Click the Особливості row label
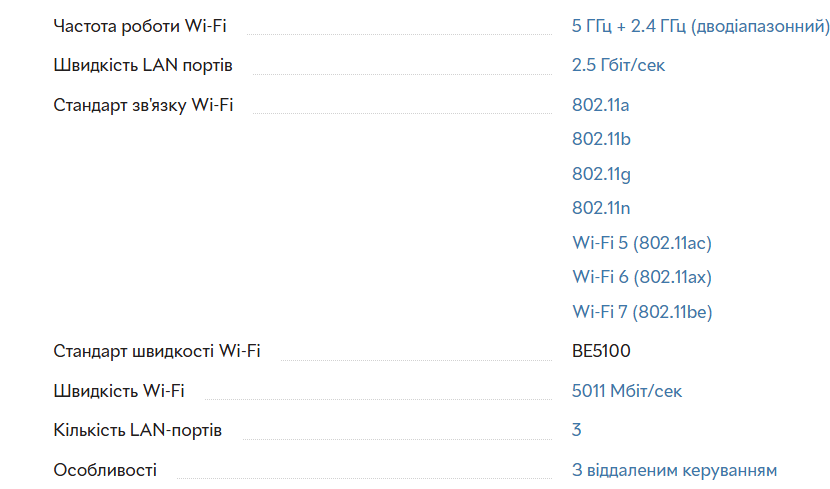Viewport: 830px width, 489px height. (105, 470)
